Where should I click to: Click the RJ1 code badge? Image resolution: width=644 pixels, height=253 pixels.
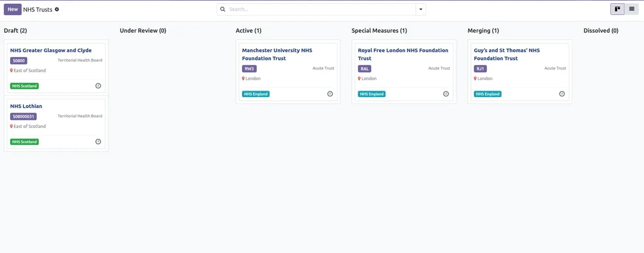pyautogui.click(x=480, y=69)
